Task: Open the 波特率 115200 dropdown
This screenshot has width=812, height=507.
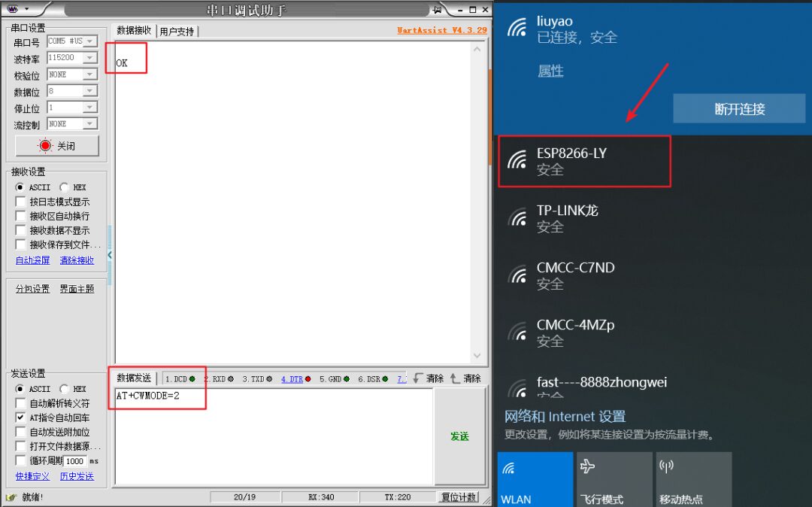Action: coord(90,57)
